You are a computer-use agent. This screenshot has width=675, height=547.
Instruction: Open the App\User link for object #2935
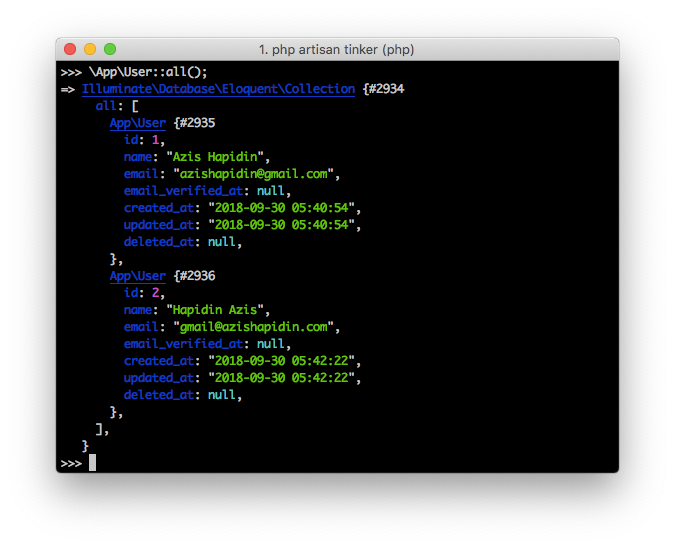tap(137, 123)
